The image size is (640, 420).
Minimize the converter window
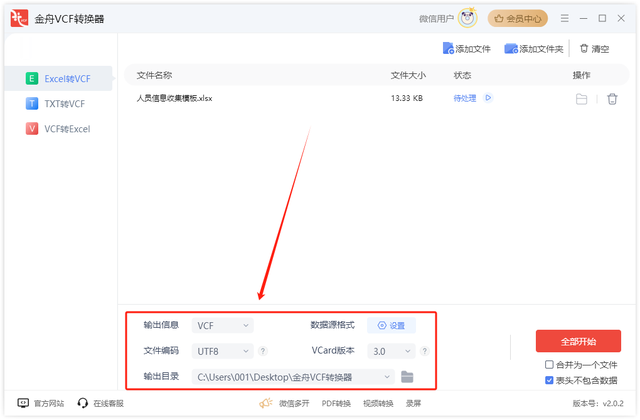click(x=583, y=18)
